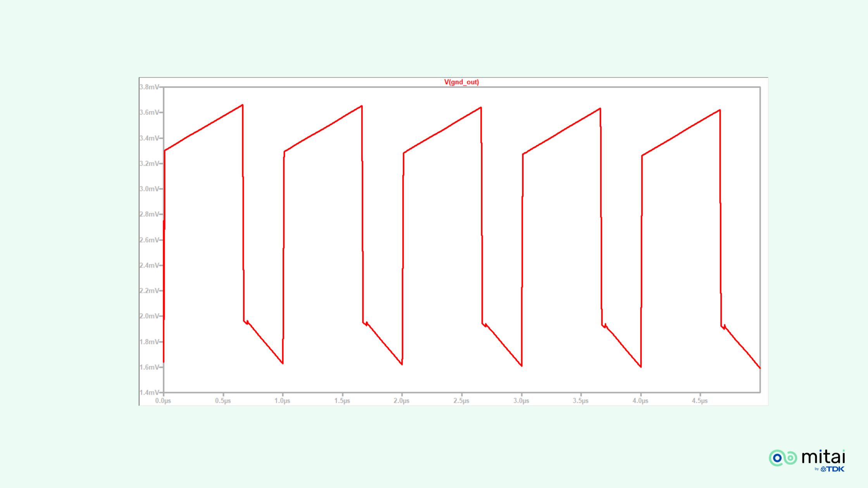Click the waveform minimum near 1.0µs

tap(282, 363)
